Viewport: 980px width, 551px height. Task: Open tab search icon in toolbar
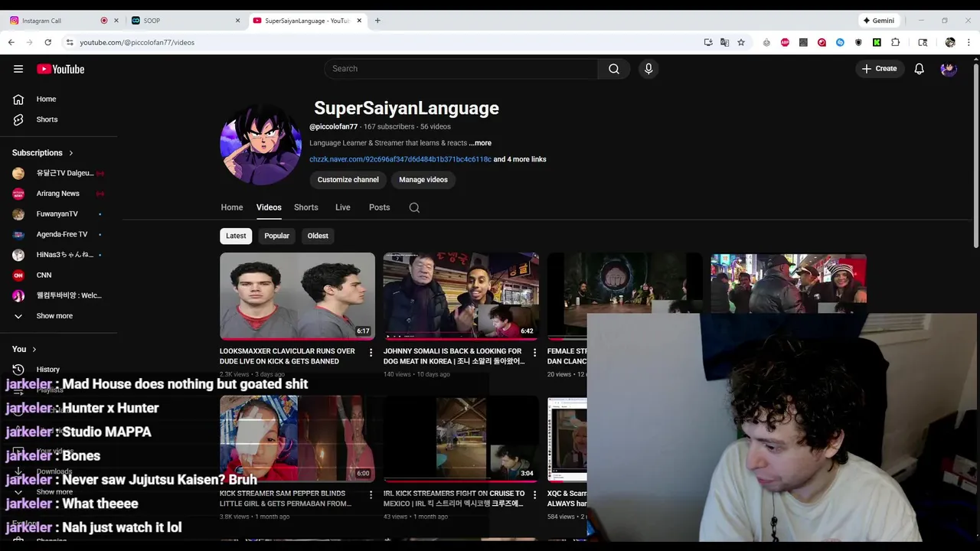point(923,42)
